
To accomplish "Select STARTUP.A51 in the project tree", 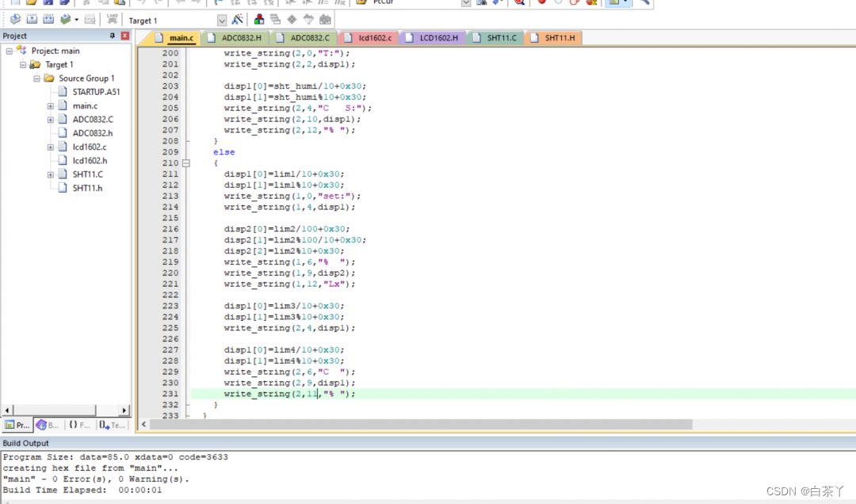I will click(95, 92).
